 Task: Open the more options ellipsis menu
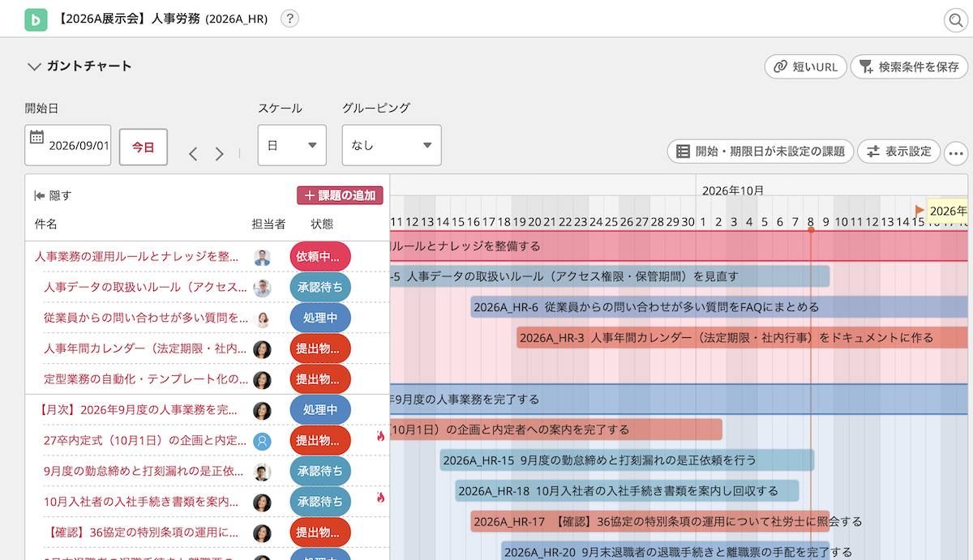(957, 152)
